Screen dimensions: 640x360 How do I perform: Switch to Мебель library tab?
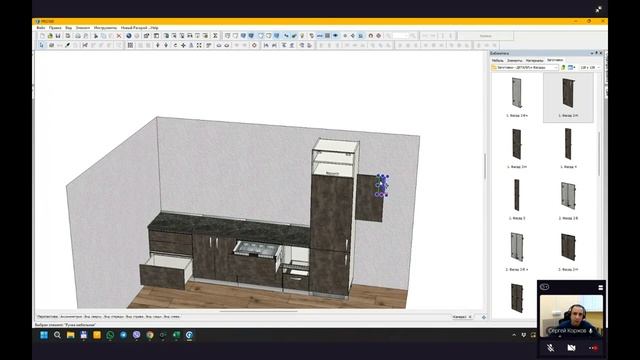[x=498, y=60]
